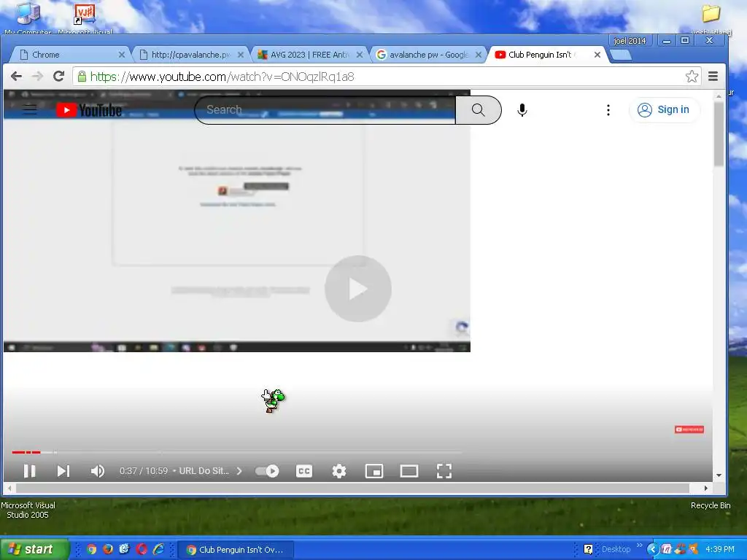Image resolution: width=747 pixels, height=560 pixels.
Task: Close the cpavalanche.pw tab
Action: pos(241,55)
